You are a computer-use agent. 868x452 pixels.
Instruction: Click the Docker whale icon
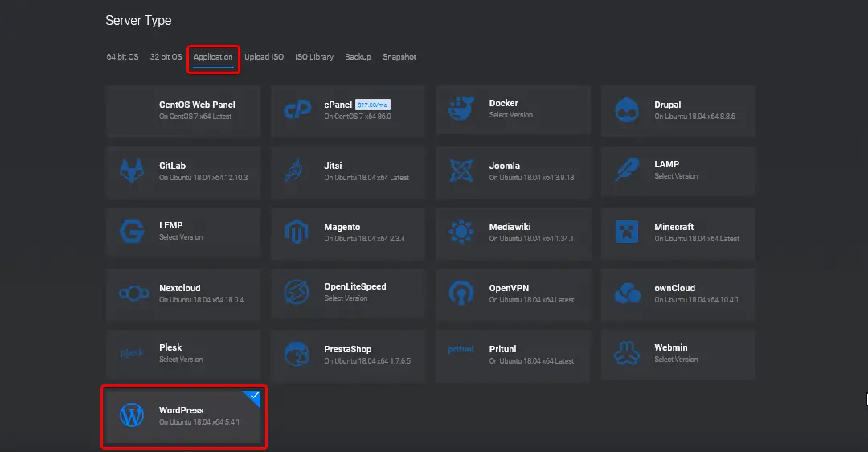(461, 108)
